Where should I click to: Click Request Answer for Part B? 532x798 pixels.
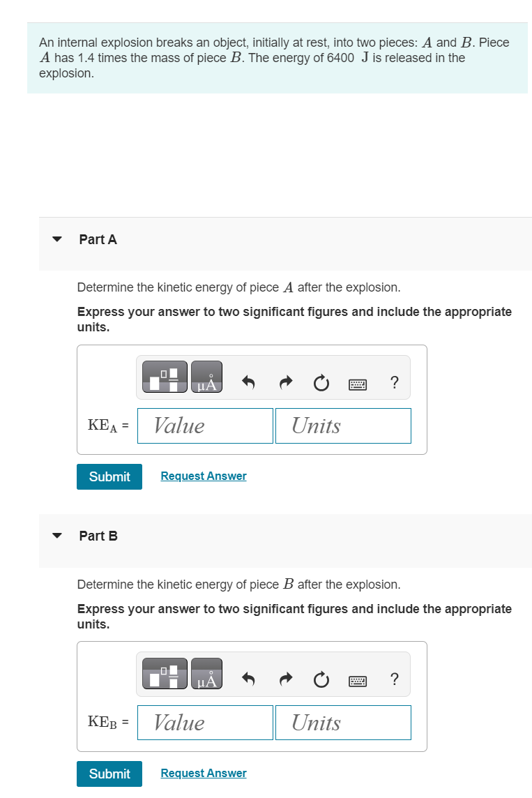coord(203,773)
